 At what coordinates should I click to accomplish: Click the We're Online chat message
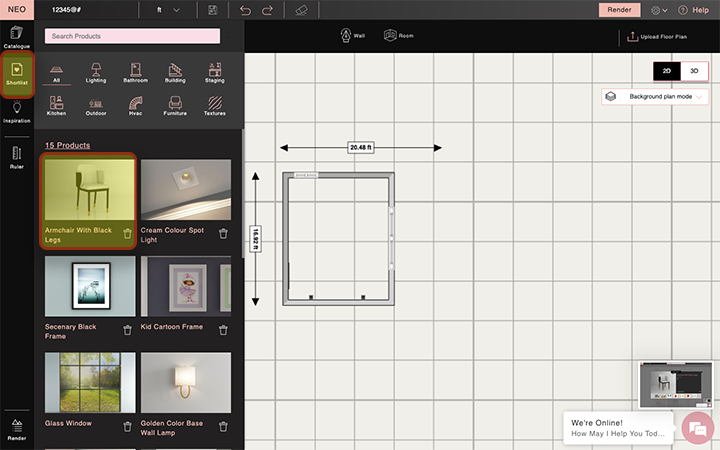pos(618,428)
